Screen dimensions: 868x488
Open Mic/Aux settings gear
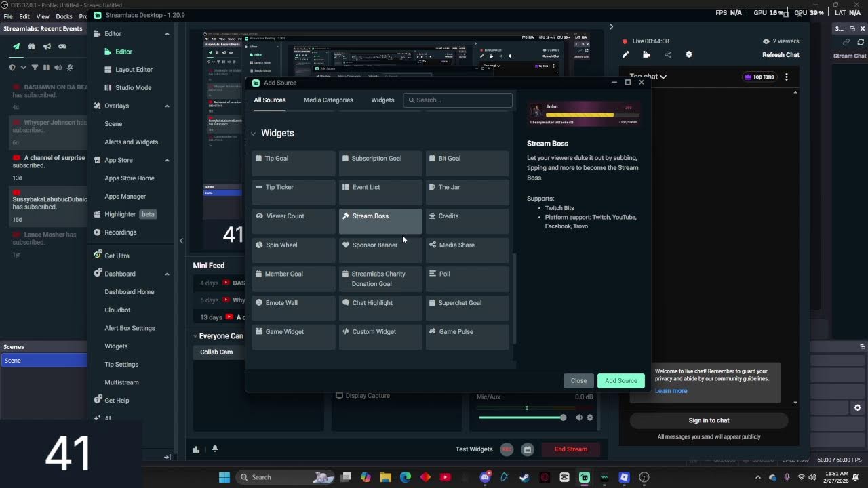[590, 418]
